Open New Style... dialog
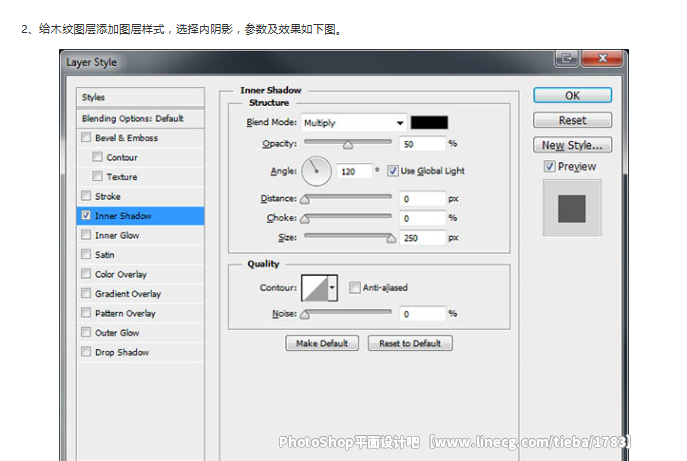 tap(572, 145)
